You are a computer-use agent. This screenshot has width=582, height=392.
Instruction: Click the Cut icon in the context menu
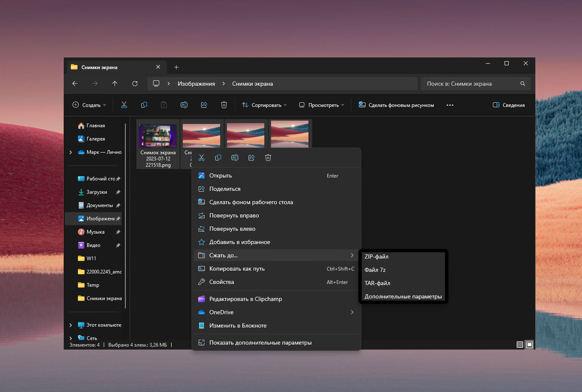click(x=201, y=158)
